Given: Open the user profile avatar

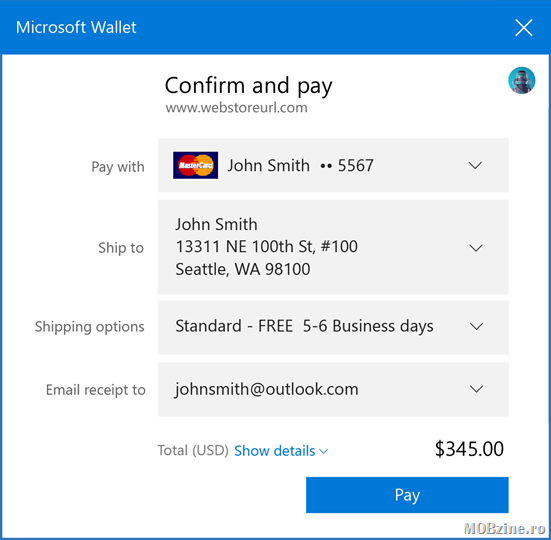Looking at the screenshot, I should pos(521,80).
